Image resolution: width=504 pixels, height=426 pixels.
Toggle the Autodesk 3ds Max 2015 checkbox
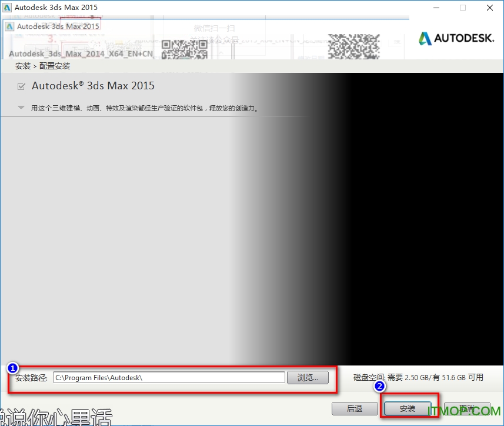[21, 86]
